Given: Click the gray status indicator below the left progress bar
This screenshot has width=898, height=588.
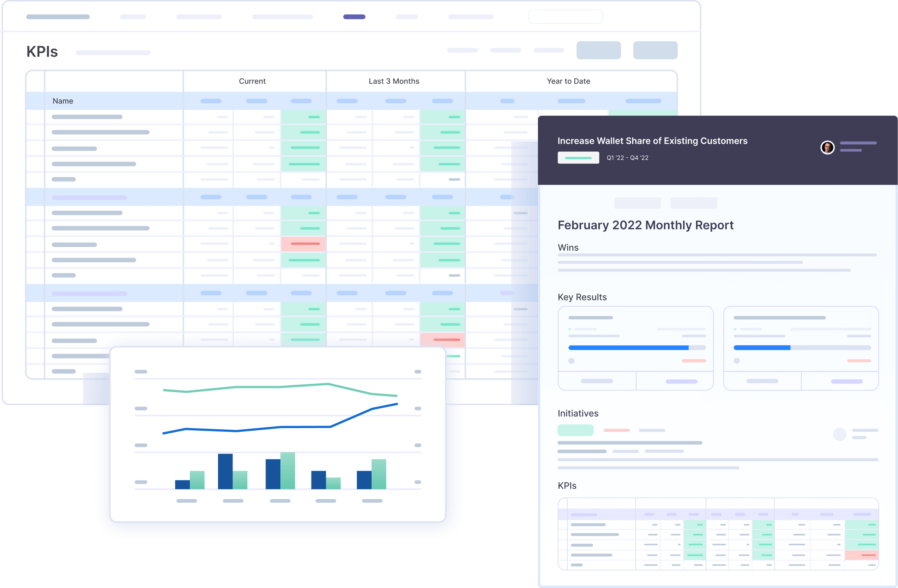Looking at the screenshot, I should tap(571, 361).
